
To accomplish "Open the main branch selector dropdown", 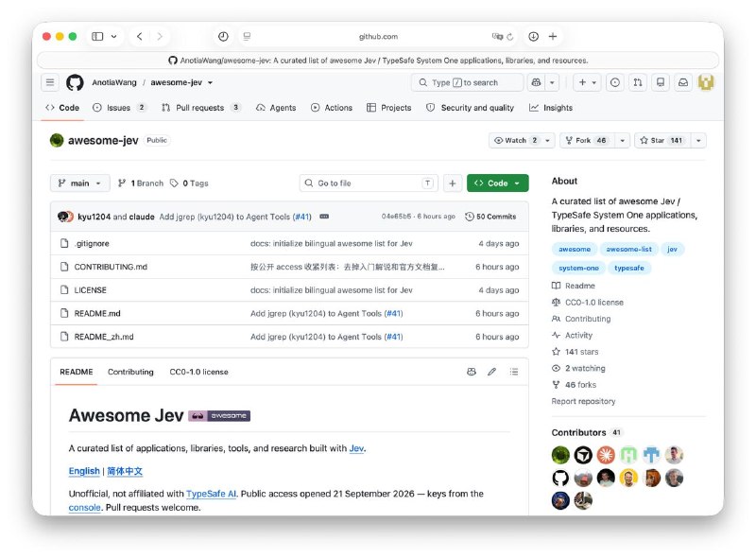I will pyautogui.click(x=80, y=183).
